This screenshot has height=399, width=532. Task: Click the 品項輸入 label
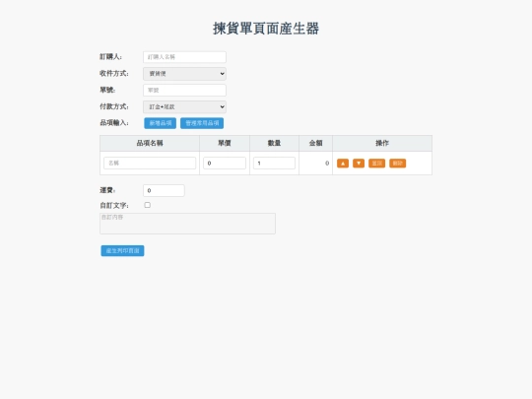tap(114, 123)
